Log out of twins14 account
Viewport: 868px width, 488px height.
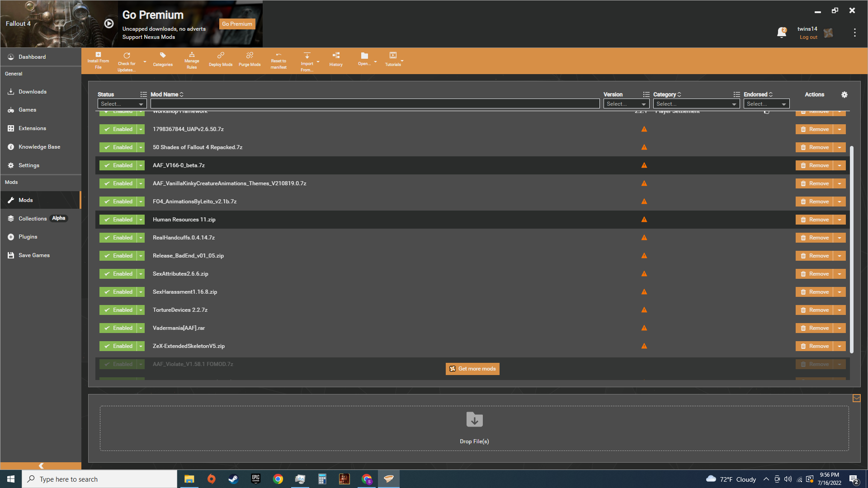(x=808, y=38)
